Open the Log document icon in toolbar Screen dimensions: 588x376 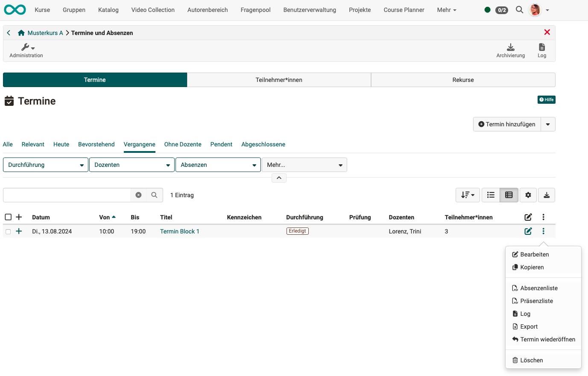(541, 47)
